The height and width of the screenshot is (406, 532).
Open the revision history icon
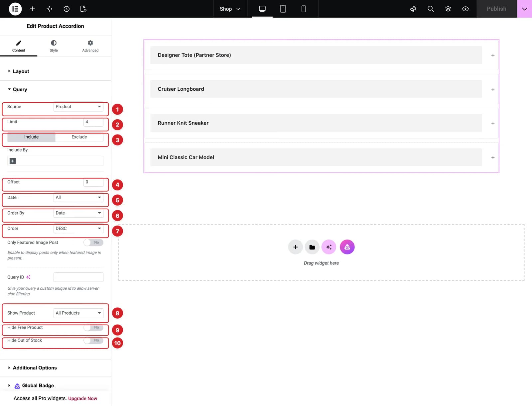[x=66, y=9]
